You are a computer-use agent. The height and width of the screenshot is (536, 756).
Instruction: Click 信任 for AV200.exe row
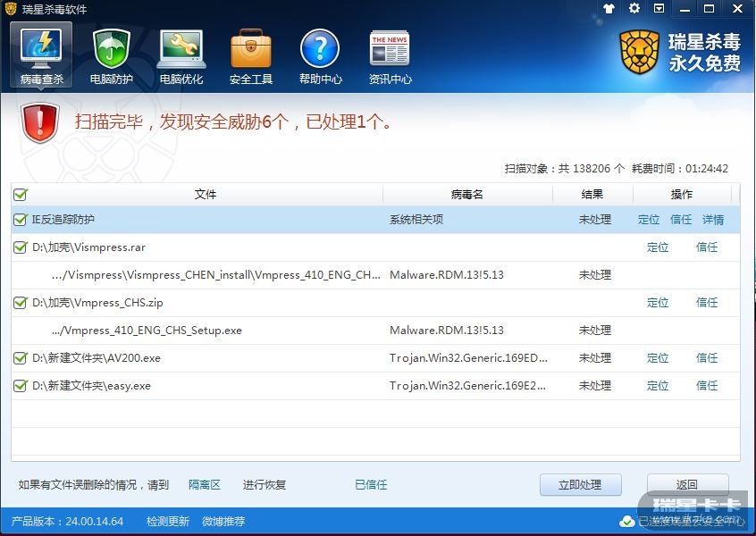pyautogui.click(x=707, y=358)
